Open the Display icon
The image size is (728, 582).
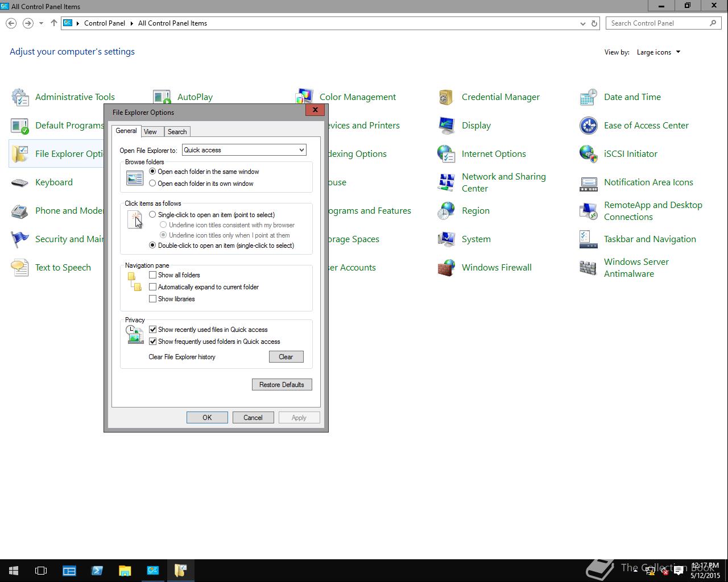tap(446, 126)
